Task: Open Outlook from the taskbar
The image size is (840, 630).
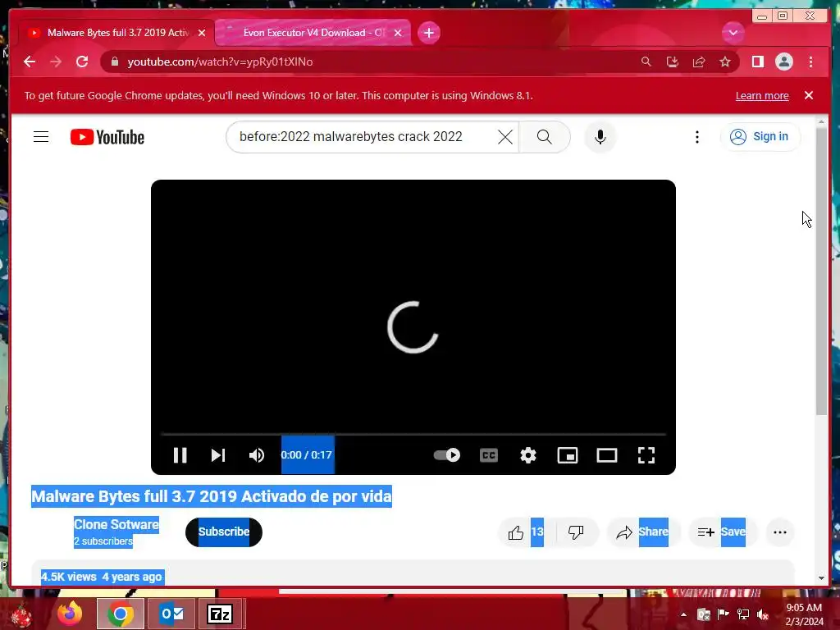Action: pyautogui.click(x=171, y=614)
